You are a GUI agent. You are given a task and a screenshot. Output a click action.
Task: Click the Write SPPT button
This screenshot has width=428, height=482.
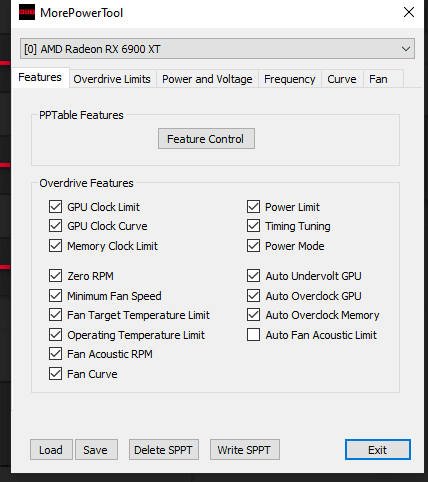[244, 450]
